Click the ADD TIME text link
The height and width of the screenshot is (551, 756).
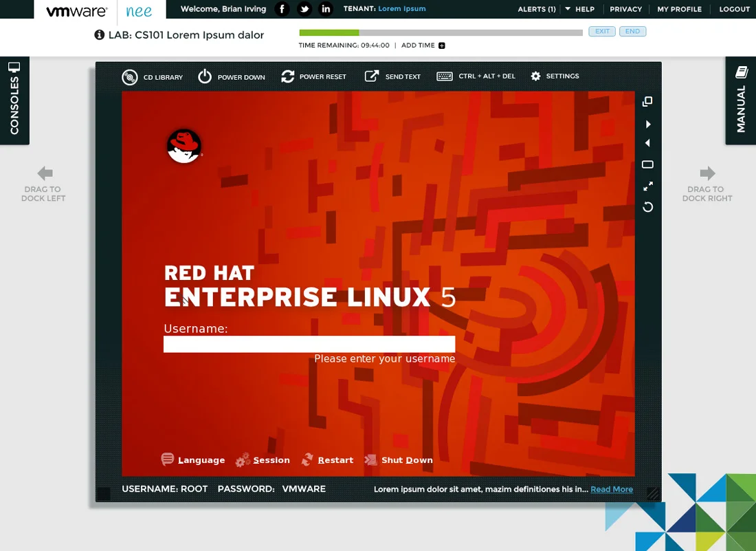click(418, 45)
